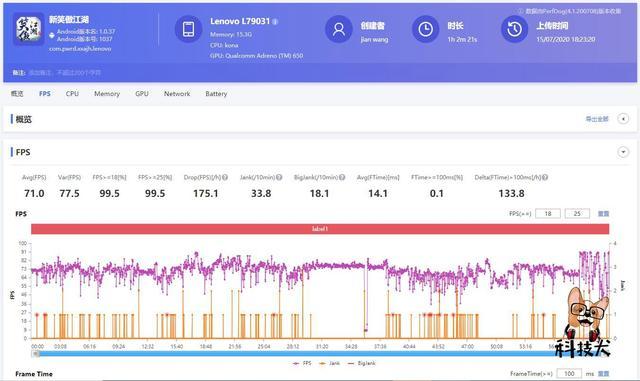
Task: Click BigJank value 18.1
Action: click(320, 194)
